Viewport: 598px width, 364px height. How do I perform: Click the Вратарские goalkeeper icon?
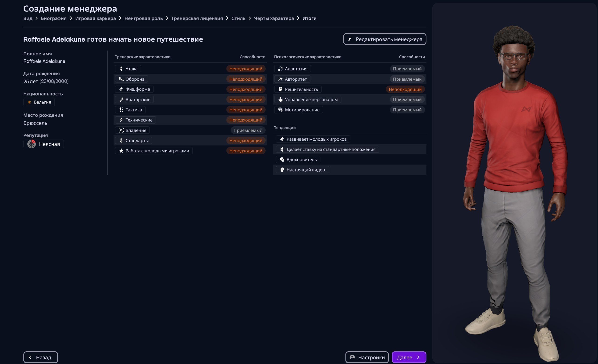(x=121, y=100)
